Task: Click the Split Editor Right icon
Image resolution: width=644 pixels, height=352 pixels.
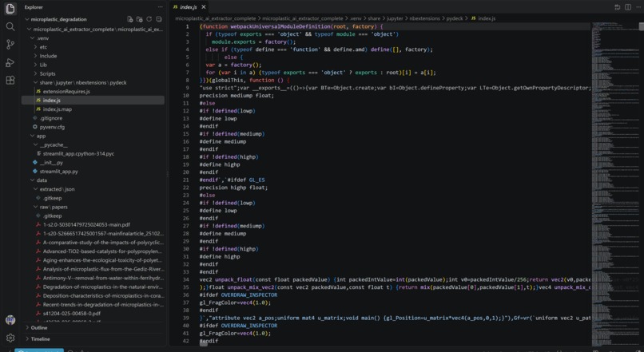Action: (x=628, y=7)
